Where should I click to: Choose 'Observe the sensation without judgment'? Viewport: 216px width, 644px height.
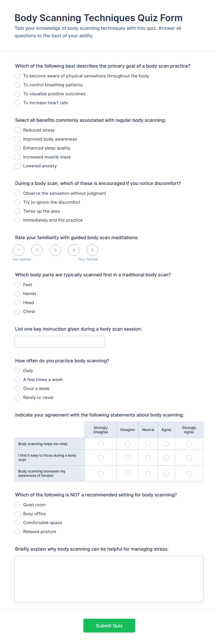click(x=17, y=193)
